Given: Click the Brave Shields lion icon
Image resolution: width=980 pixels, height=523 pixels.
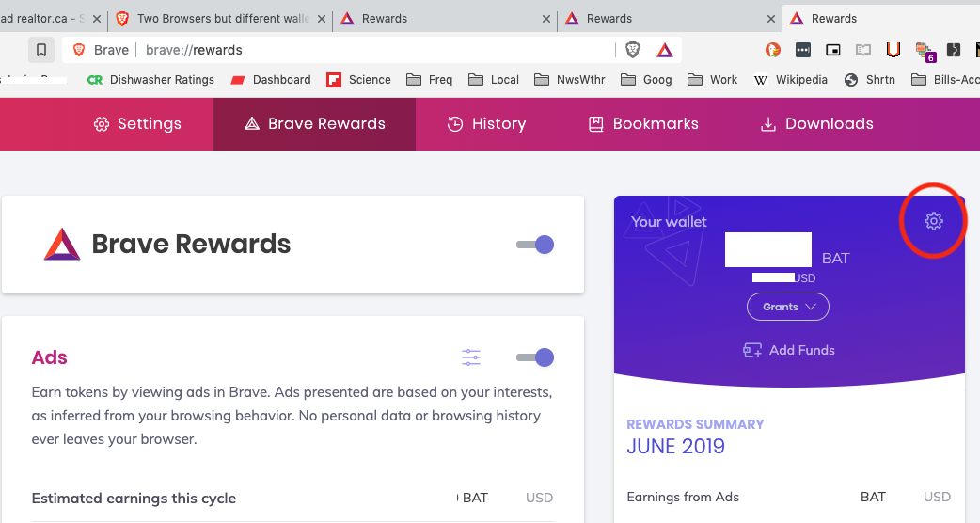Looking at the screenshot, I should (633, 50).
